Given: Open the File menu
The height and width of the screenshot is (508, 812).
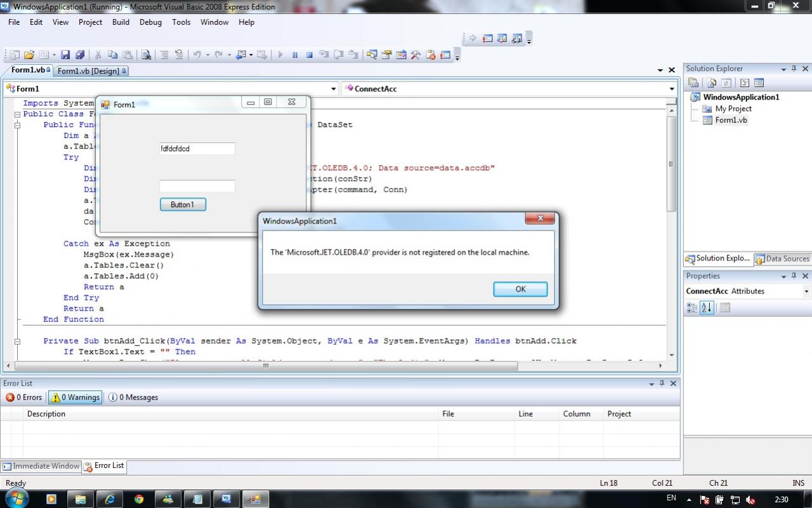Looking at the screenshot, I should [14, 22].
